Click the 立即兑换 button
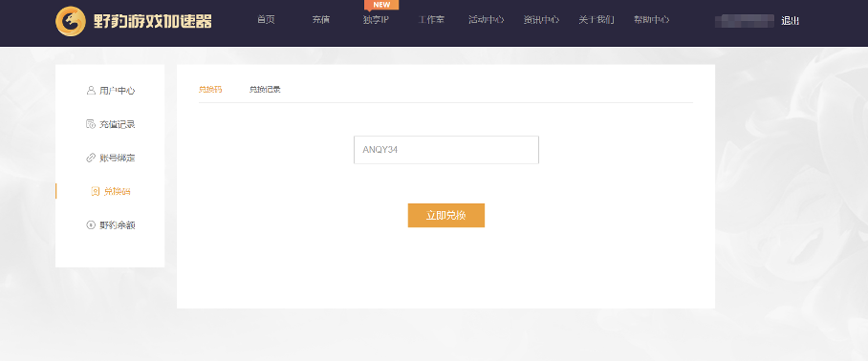Screen dimensions: 868x361 446,216
